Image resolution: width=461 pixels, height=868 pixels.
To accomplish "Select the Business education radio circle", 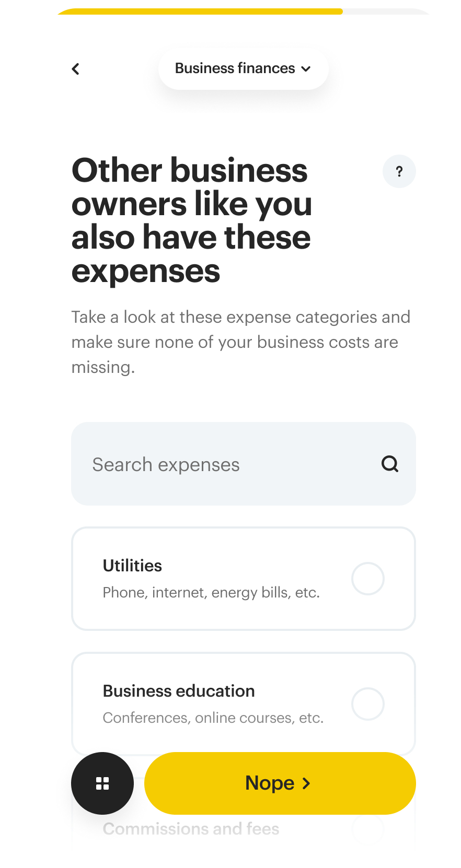I will pyautogui.click(x=368, y=704).
